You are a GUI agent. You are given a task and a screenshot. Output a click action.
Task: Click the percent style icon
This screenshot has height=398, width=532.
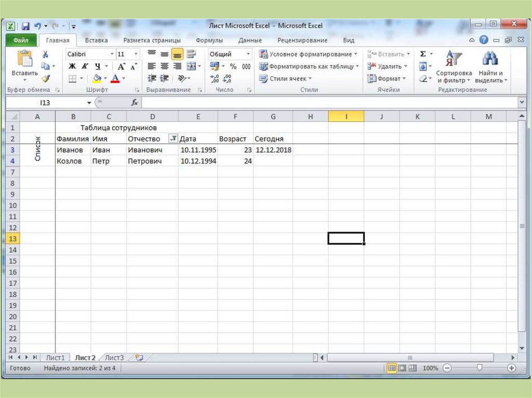(x=233, y=66)
